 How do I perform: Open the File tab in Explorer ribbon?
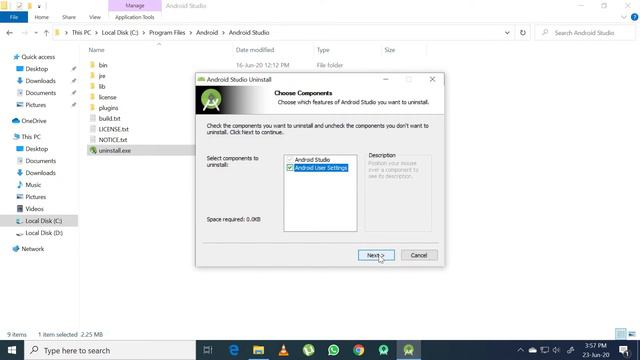(x=14, y=17)
